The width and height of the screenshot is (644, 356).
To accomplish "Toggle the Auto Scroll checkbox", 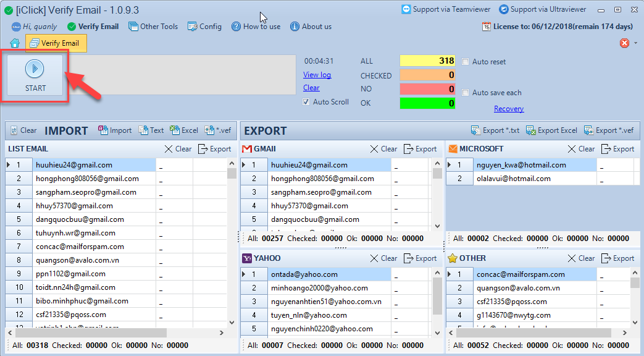I will click(306, 101).
